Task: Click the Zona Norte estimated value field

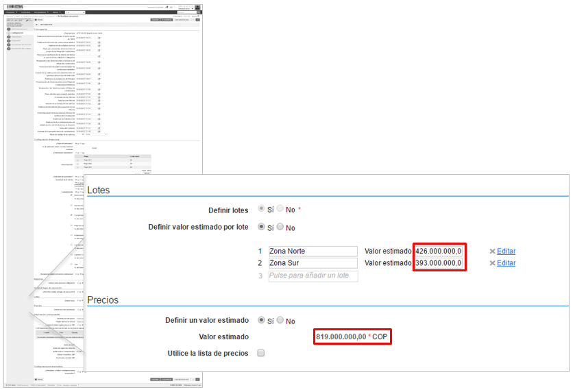Action: point(439,252)
